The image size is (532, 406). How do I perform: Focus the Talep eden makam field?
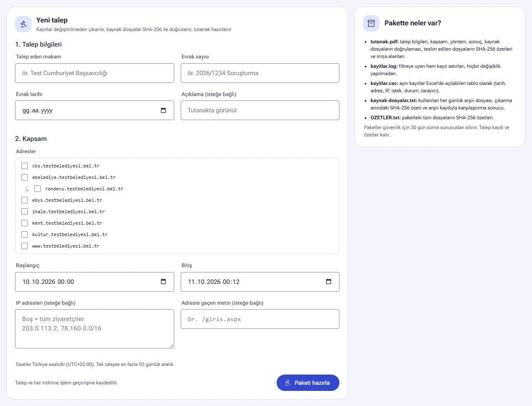(95, 73)
